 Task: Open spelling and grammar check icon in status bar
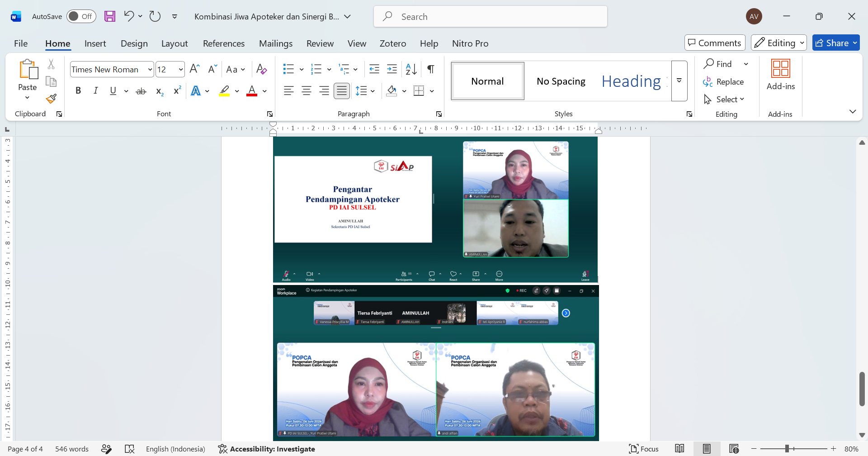[130, 449]
